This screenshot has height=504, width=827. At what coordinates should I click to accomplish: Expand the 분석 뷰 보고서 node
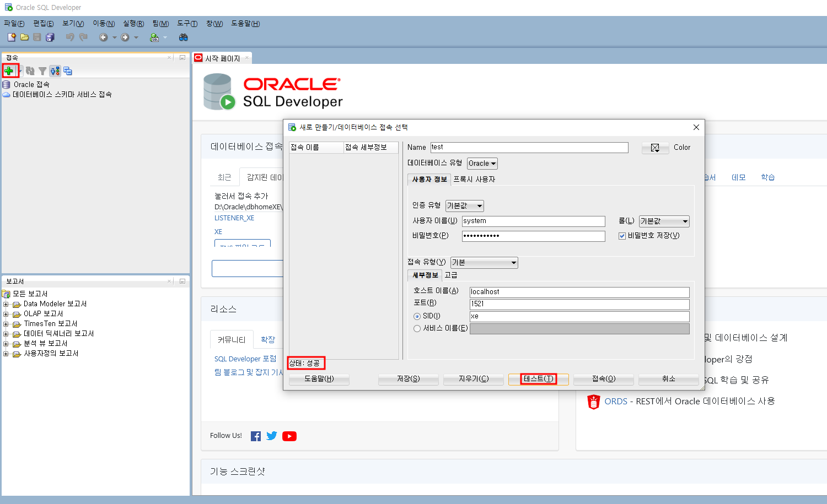(x=6, y=344)
